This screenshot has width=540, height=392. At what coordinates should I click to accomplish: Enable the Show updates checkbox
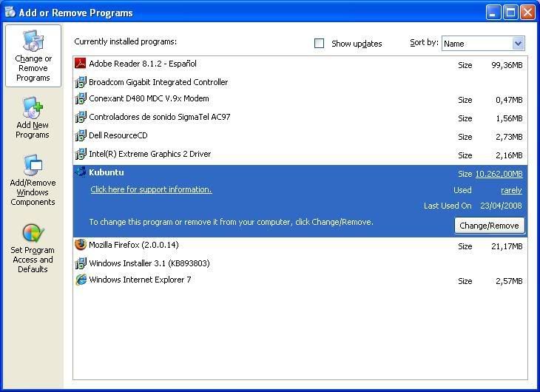pos(320,44)
